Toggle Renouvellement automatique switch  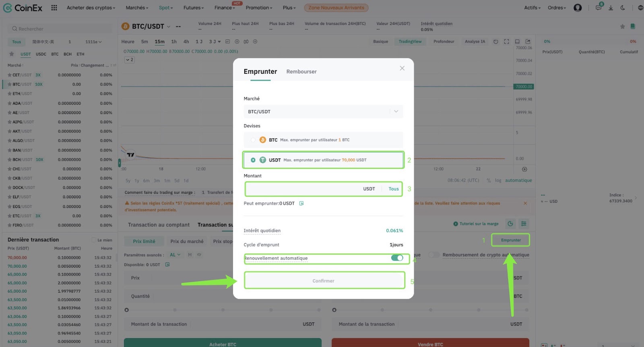tap(397, 258)
